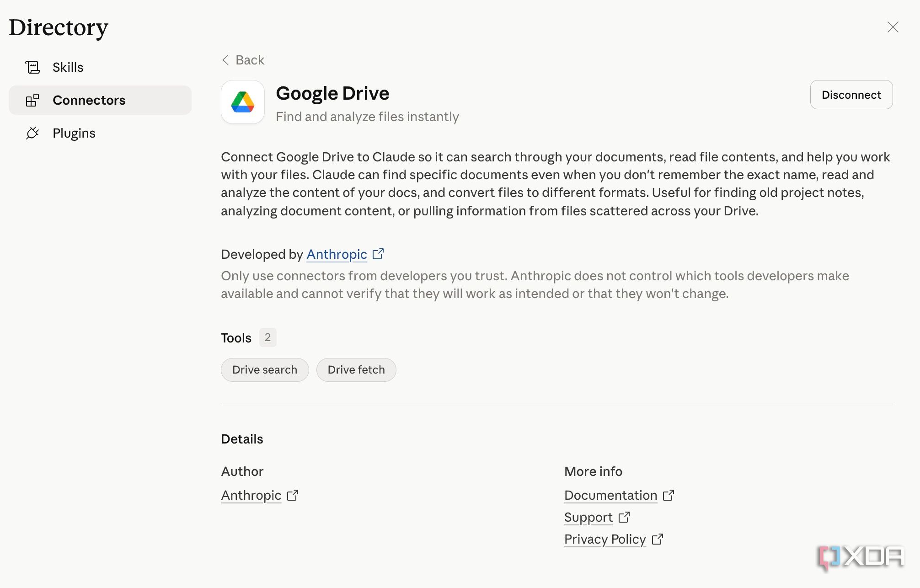The height and width of the screenshot is (588, 920).
Task: Click the Details section heading
Action: click(242, 439)
